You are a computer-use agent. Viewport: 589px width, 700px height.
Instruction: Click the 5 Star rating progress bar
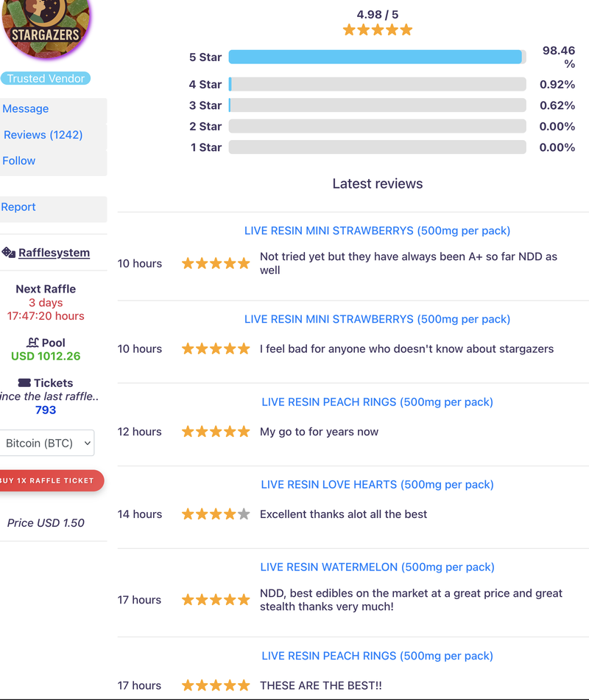(377, 57)
